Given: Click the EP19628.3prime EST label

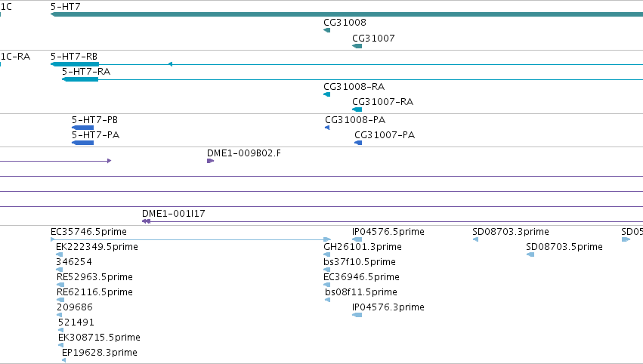Looking at the screenshot, I should (x=100, y=353).
